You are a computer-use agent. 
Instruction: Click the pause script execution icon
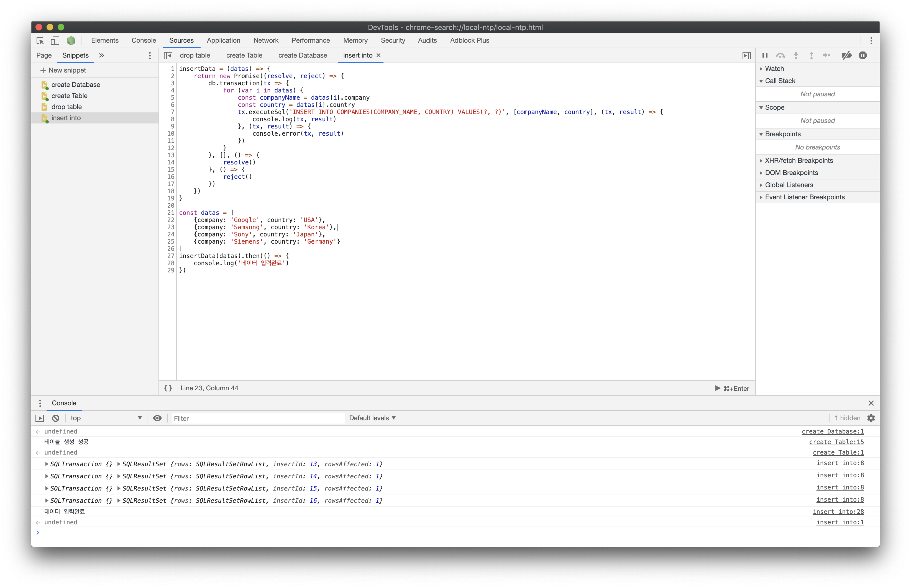tap(765, 55)
